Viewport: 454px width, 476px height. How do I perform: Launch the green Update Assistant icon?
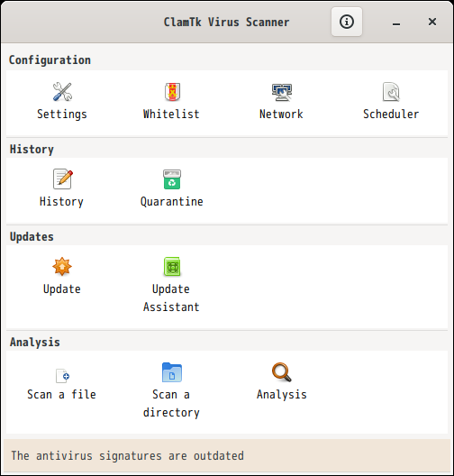tap(172, 267)
